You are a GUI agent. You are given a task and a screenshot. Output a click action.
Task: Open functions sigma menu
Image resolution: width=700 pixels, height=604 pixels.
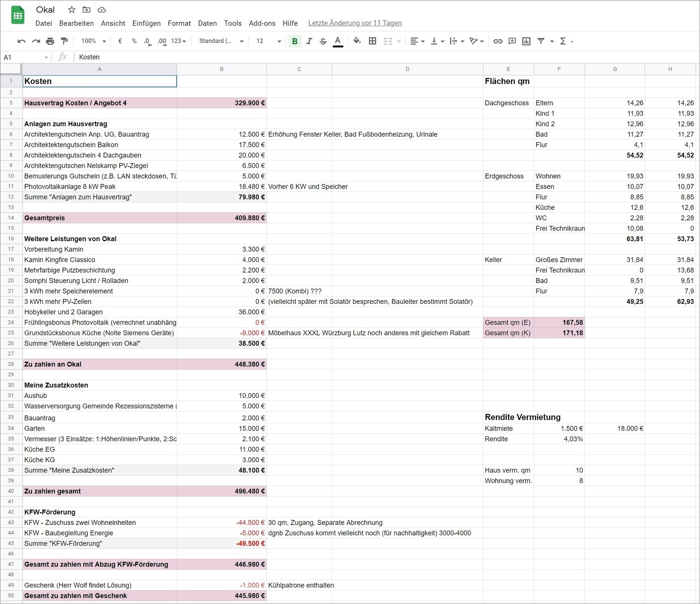[566, 41]
